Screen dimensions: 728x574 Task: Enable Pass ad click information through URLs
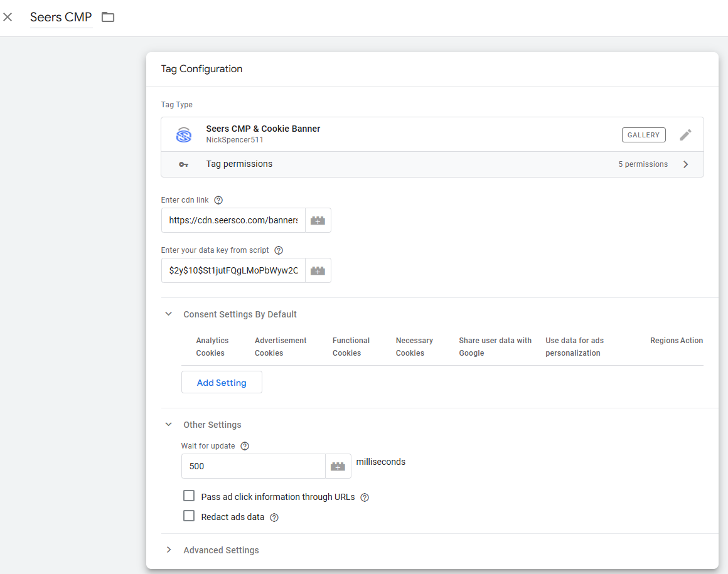[189, 496]
